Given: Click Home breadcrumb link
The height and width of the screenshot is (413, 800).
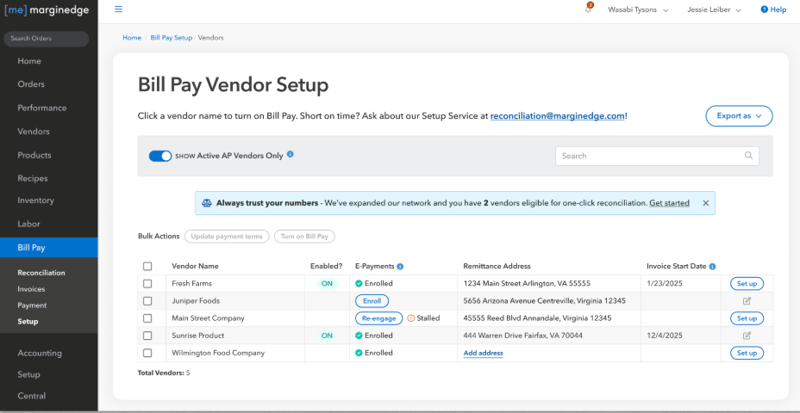Looking at the screenshot, I should [x=132, y=38].
